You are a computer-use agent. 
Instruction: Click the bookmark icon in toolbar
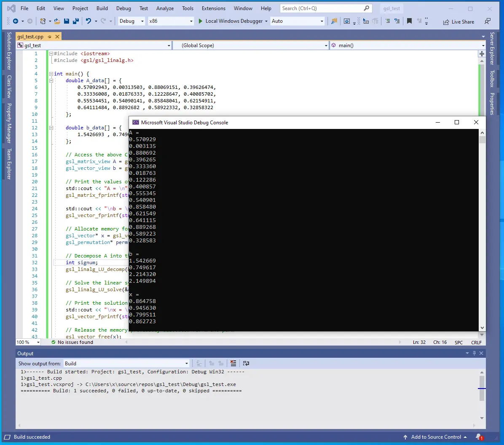(409, 21)
